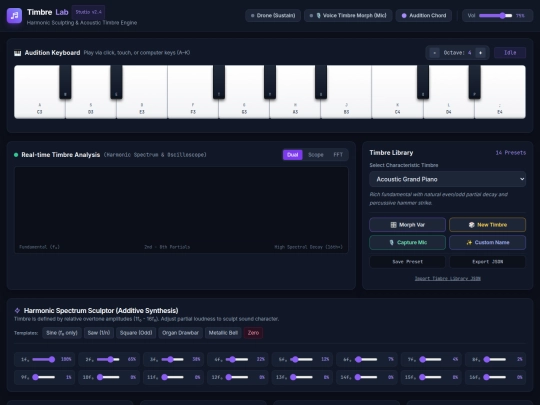Adjust the 8f₀ harmonic slider
The height and width of the screenshot is (405, 540).
[x=495, y=360]
